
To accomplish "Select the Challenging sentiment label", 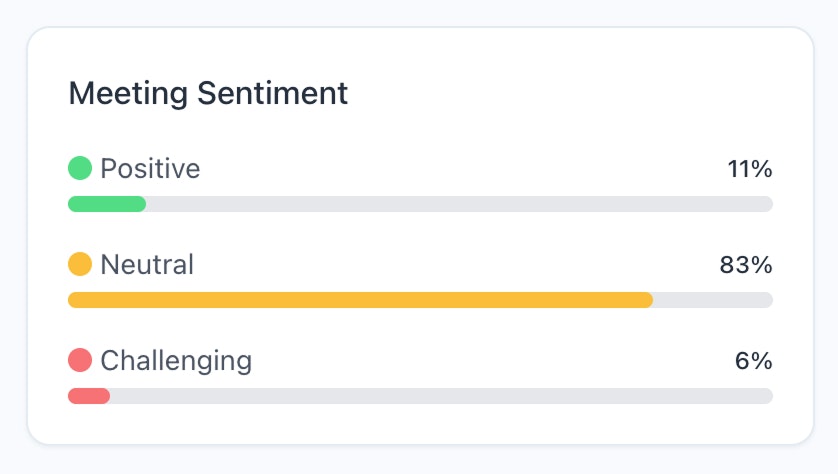I will click(x=176, y=360).
